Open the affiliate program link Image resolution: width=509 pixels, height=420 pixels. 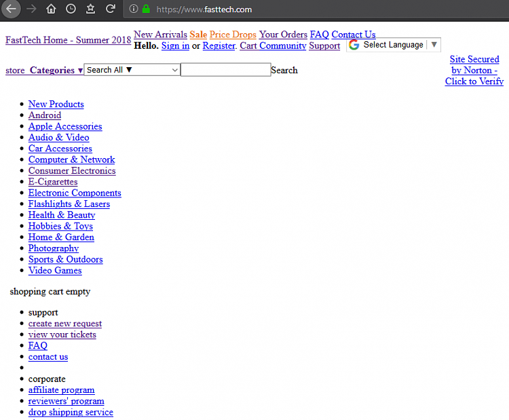pyautogui.click(x=61, y=390)
